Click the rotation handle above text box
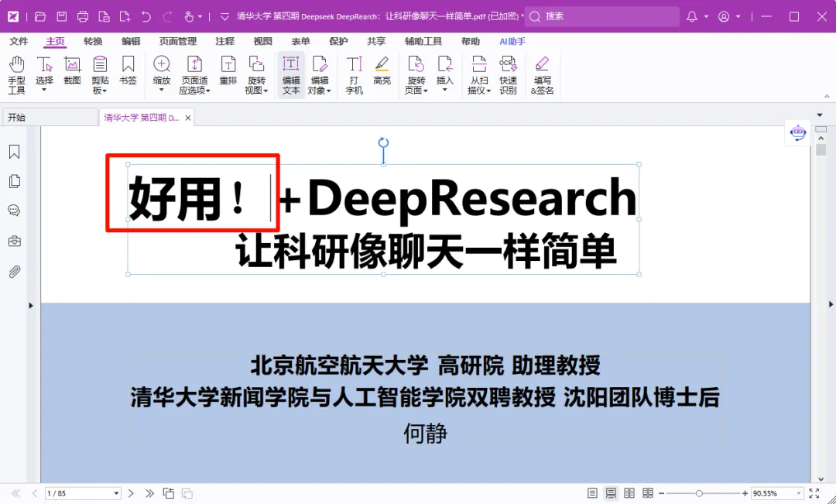This screenshot has height=504, width=836. pos(383,143)
